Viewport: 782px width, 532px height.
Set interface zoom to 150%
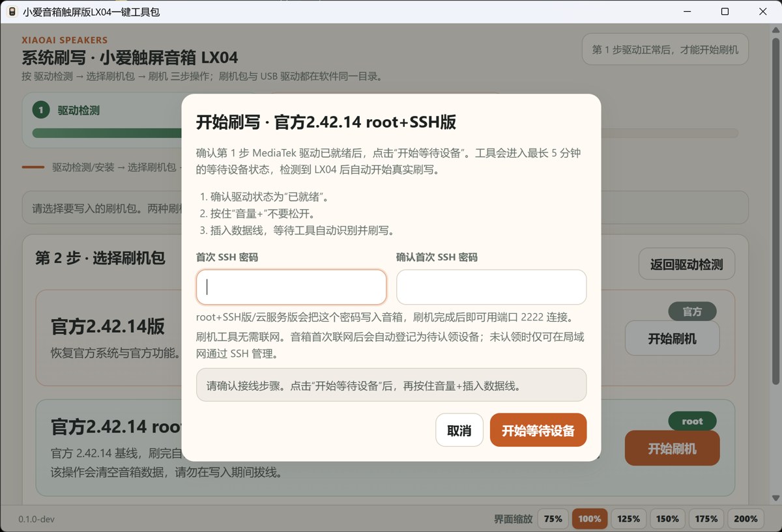tap(668, 519)
